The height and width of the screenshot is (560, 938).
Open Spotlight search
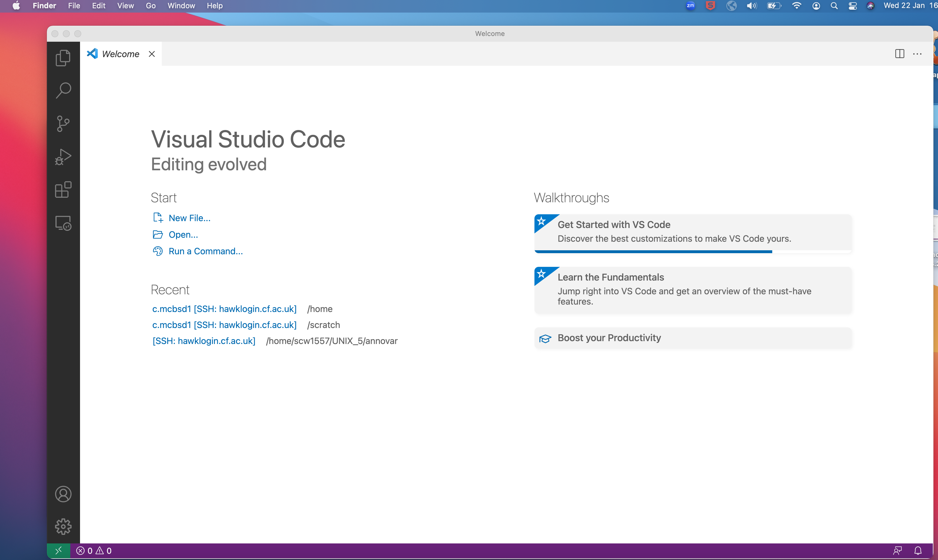pyautogui.click(x=834, y=6)
